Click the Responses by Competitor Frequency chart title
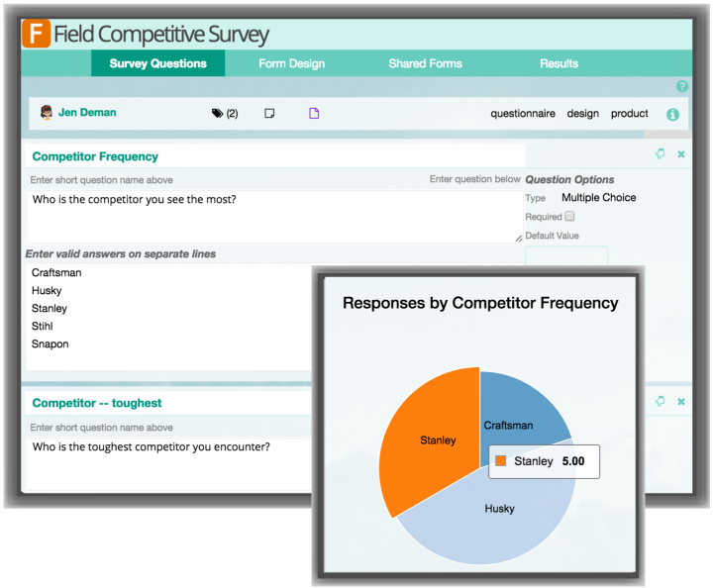The image size is (713, 588). coord(480,303)
